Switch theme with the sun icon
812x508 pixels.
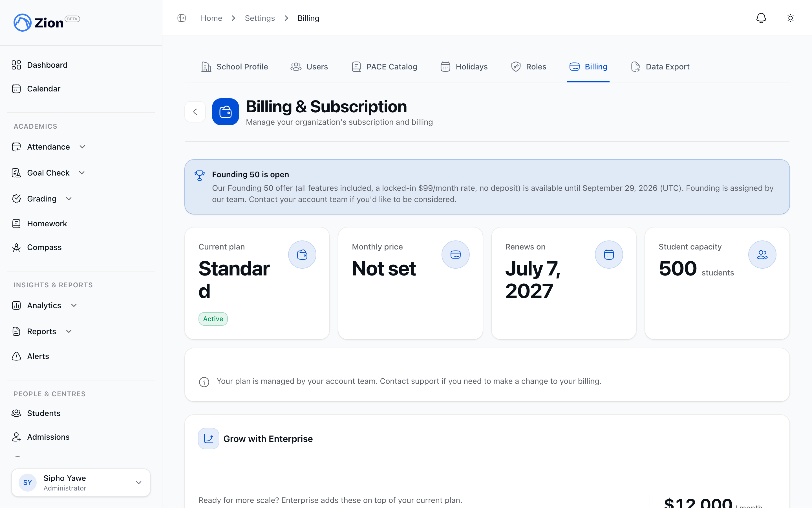click(791, 18)
